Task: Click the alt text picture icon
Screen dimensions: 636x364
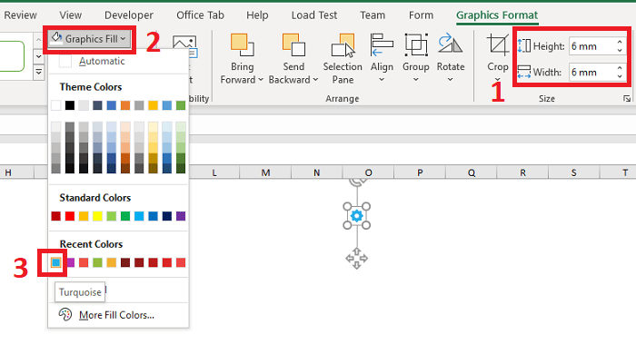Action: (184, 45)
